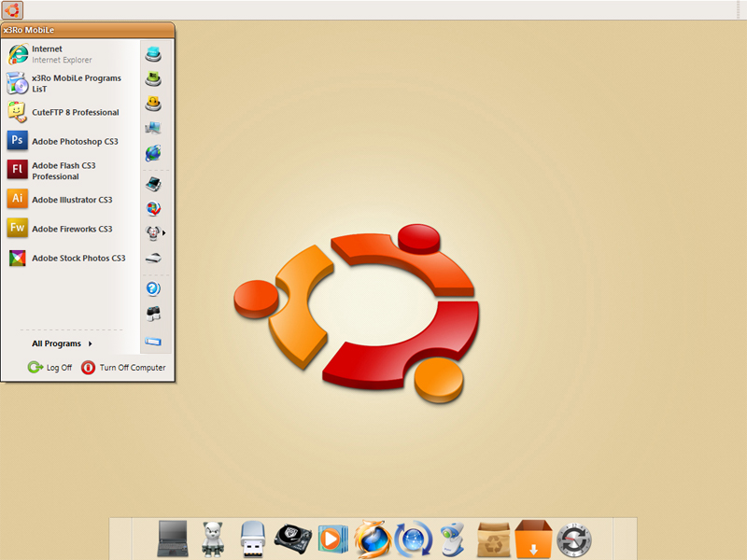Open the cyan folder dock icon in start menu
Screen dimensions: 747x560
click(x=153, y=54)
